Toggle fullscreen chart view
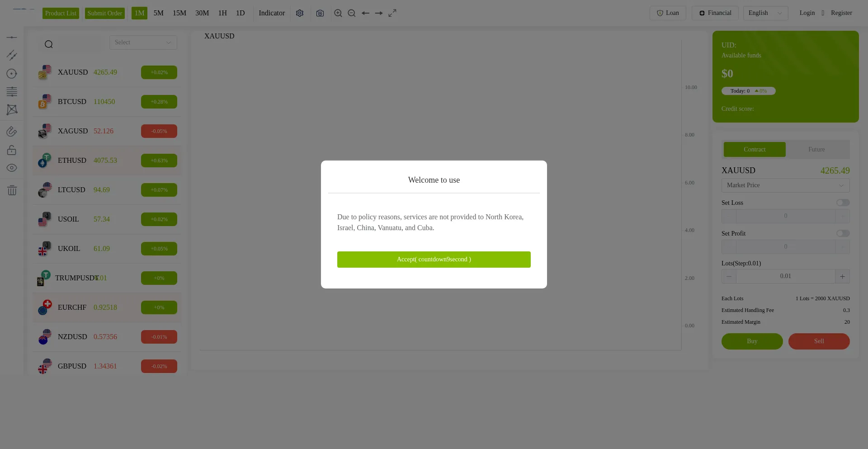This screenshot has width=868, height=449. pyautogui.click(x=392, y=13)
